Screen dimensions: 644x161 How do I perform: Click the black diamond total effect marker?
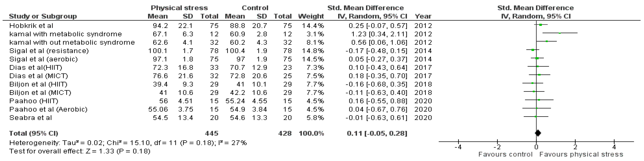click(x=538, y=133)
